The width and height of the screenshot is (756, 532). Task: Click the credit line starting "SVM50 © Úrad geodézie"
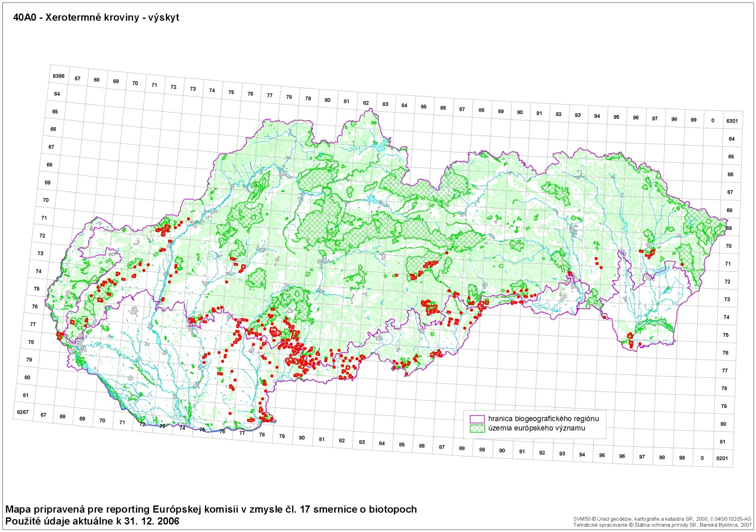pyautogui.click(x=662, y=519)
